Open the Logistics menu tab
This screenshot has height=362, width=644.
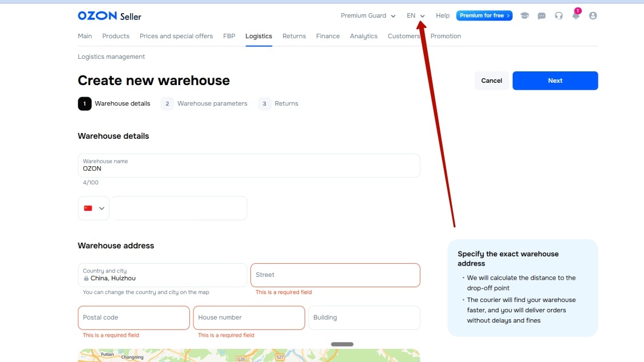(259, 36)
